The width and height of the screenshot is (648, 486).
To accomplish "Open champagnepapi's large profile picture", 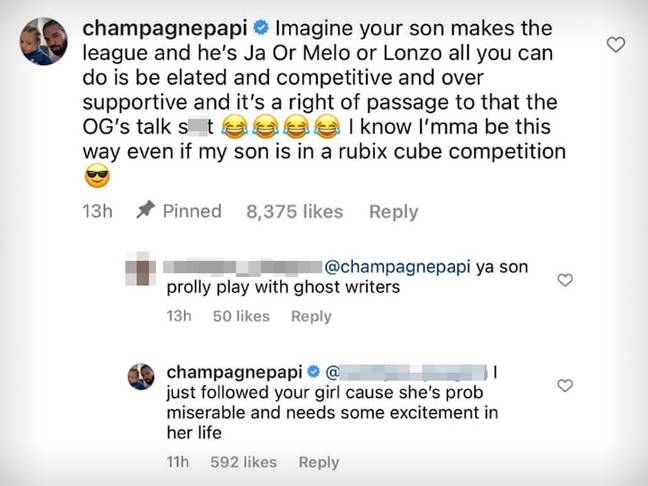I will click(x=43, y=41).
